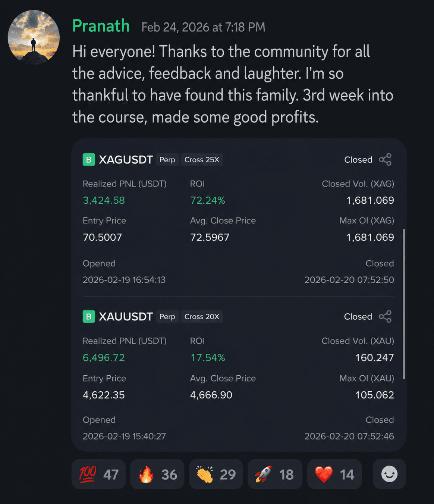Add a new reaction with smiley icon

pos(389,474)
